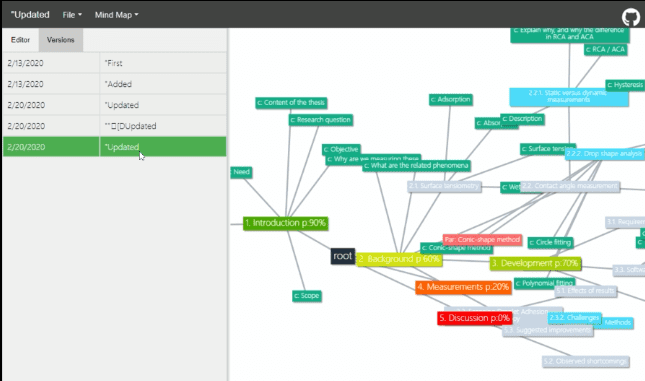Select the '5.2. Observed shortcomings' node
Screen dimensions: 645x381
(585, 361)
